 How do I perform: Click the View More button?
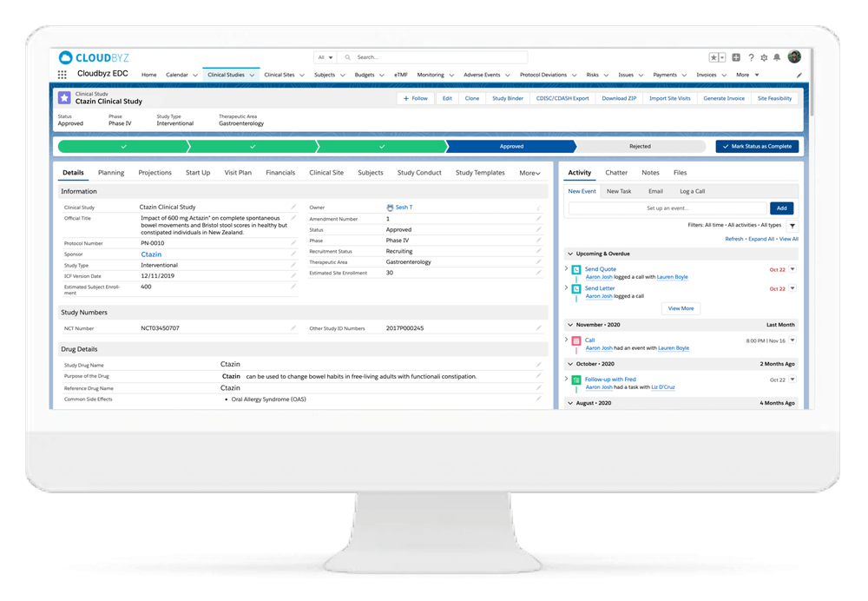(681, 308)
